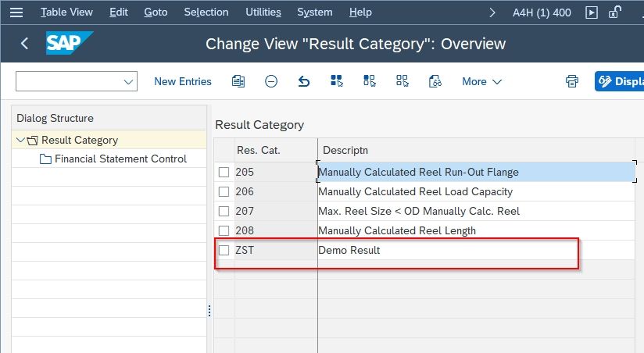The height and width of the screenshot is (353, 644).
Task: Click the Display toggle button
Action: [619, 81]
